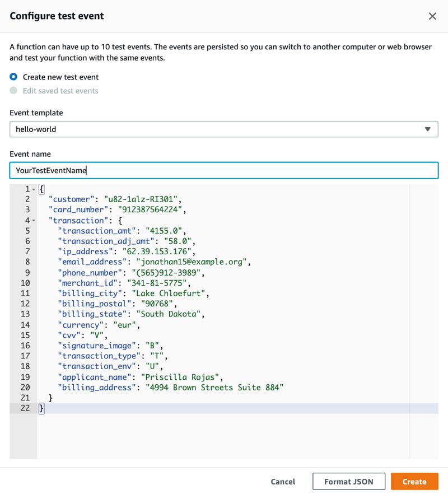Screen dimensions: 448x494
Task: Click the "customer" key in line 2
Action: click(x=71, y=199)
